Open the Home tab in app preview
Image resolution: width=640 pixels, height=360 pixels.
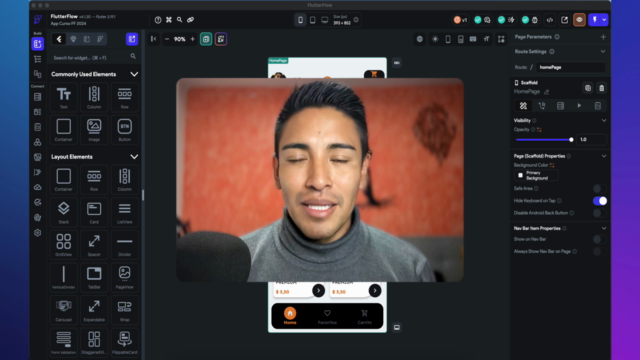click(x=290, y=316)
